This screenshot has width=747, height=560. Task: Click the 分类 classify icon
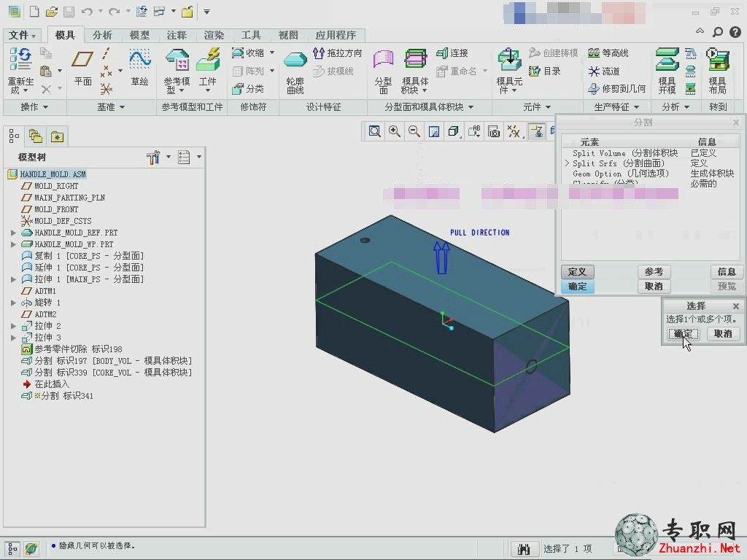tap(248, 88)
